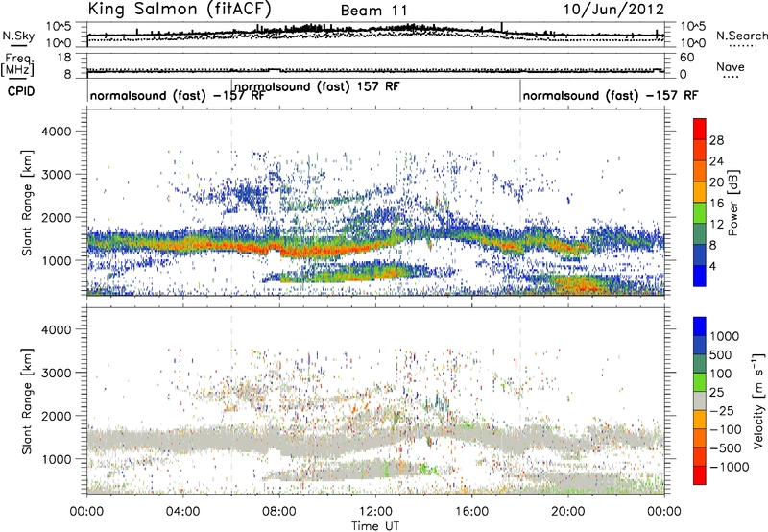Screen dimensions: 768x532
Task: Click the red segment of Velocity colorbar
Action: (x=700, y=475)
